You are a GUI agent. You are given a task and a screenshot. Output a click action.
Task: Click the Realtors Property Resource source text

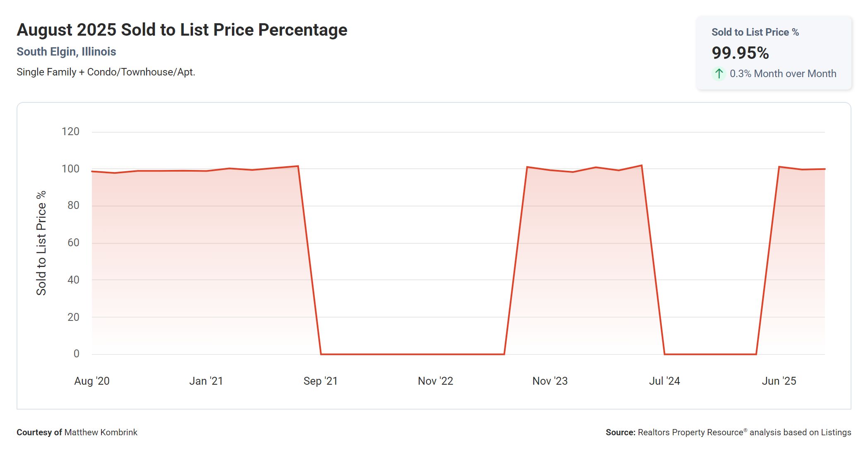coord(690,432)
